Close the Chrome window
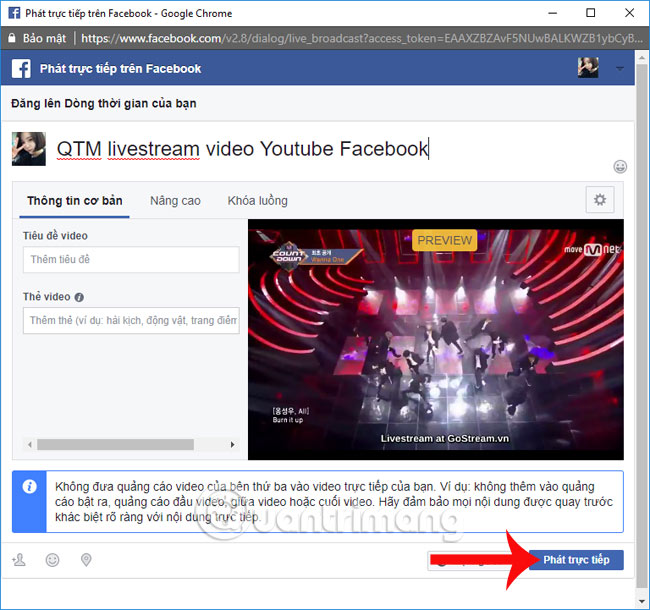 pyautogui.click(x=629, y=13)
